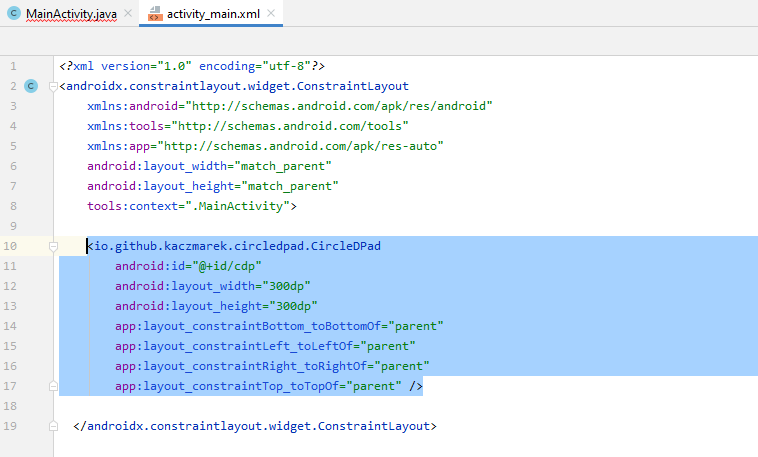Viewport: 758px width, 457px height.
Task: Click the tools:context .MainActivity line
Action: click(192, 206)
